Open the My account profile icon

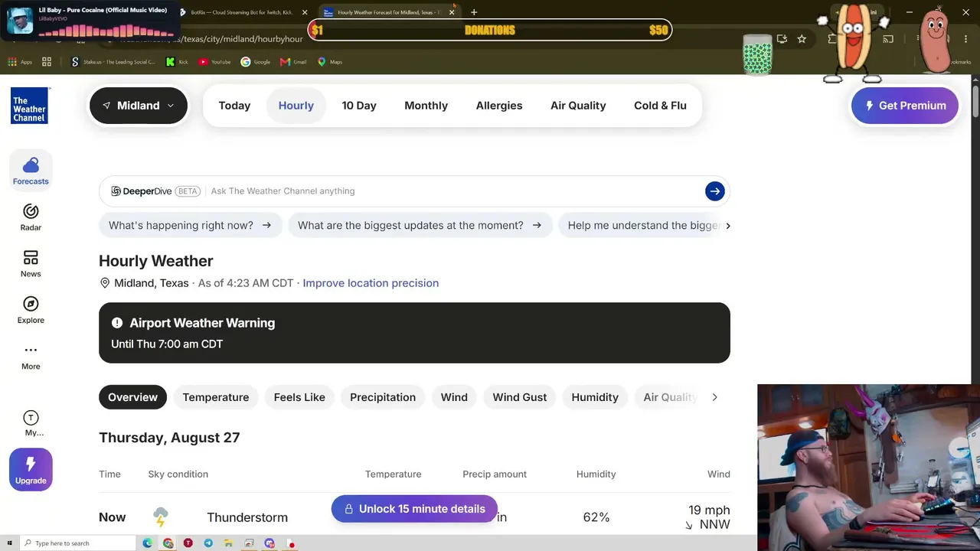coord(31,422)
